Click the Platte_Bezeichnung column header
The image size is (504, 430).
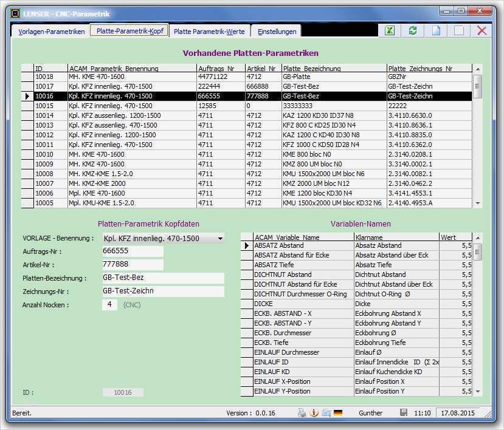point(334,69)
